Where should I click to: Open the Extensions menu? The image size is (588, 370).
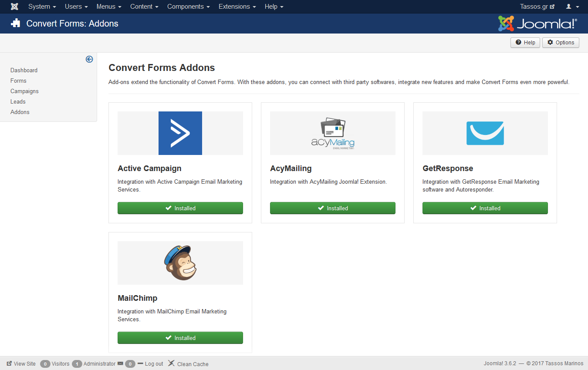[237, 7]
